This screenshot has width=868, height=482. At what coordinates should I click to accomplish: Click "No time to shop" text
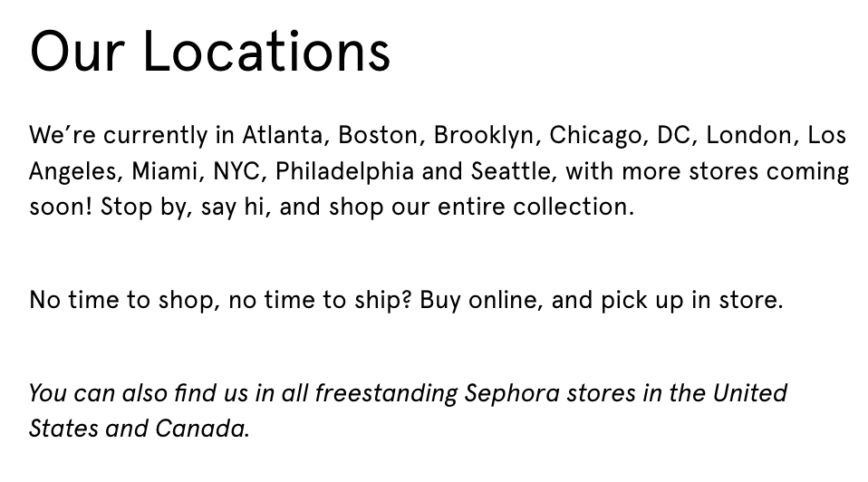(x=122, y=300)
